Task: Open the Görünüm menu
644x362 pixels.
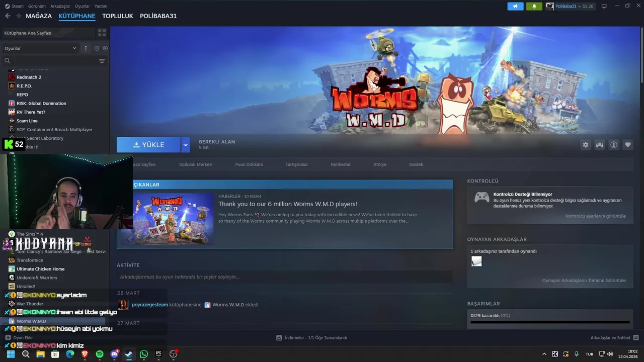Action: point(37,6)
